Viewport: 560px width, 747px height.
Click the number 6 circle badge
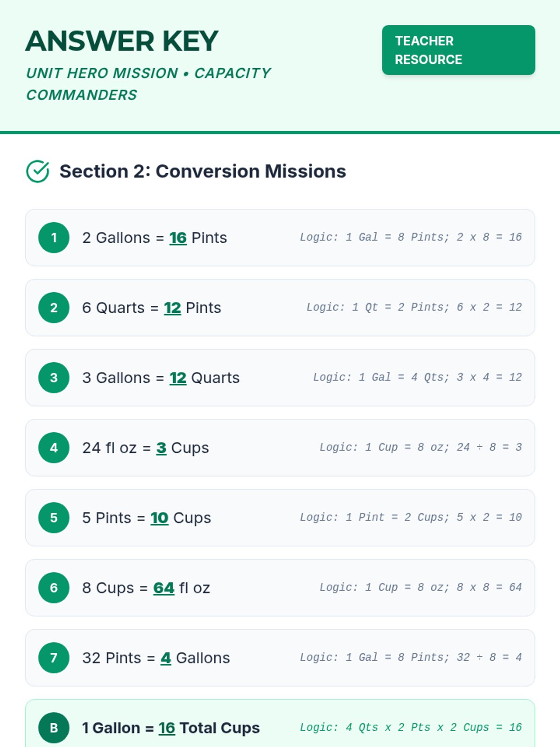[x=54, y=588]
